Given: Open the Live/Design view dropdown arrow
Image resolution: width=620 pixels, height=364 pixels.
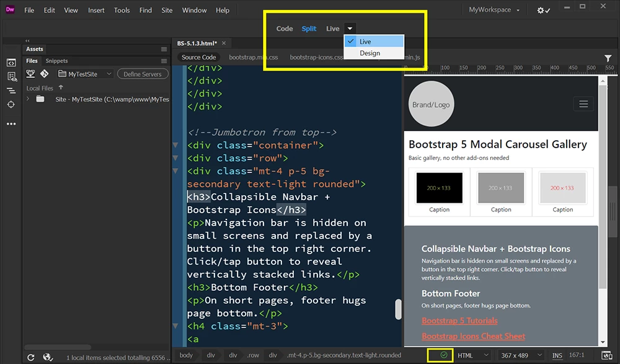Looking at the screenshot, I should [x=350, y=29].
